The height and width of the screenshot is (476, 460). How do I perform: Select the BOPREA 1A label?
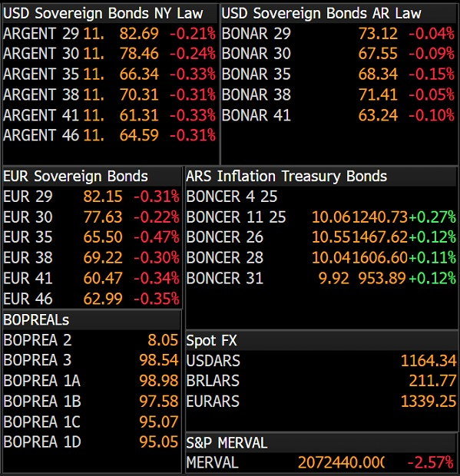pos(42,381)
